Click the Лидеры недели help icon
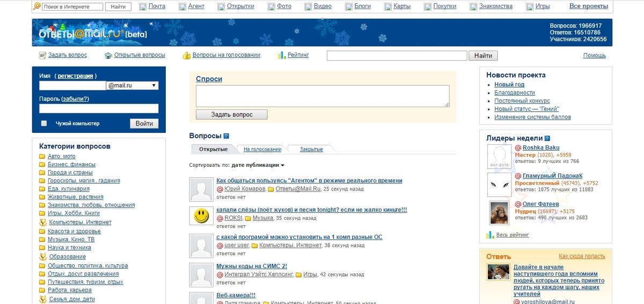 (547, 138)
